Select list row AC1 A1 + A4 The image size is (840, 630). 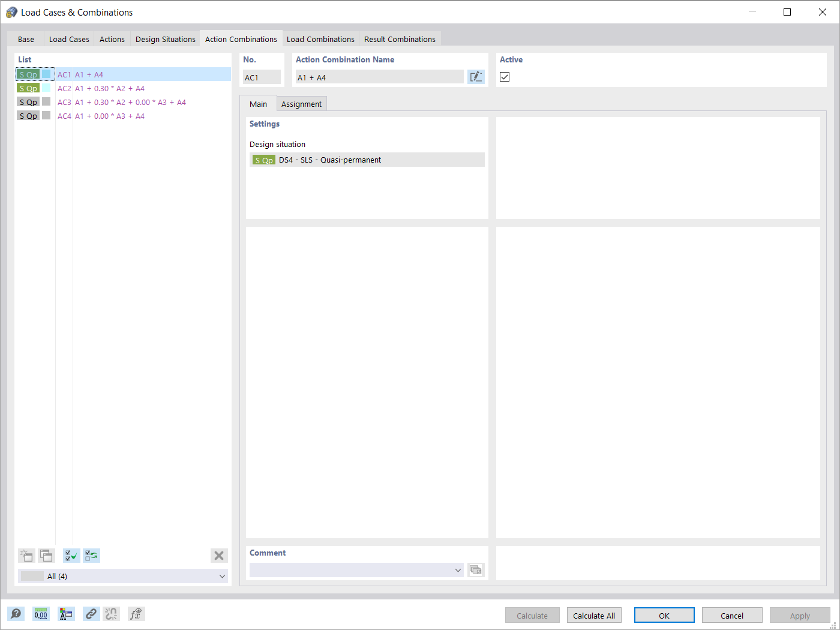click(123, 74)
